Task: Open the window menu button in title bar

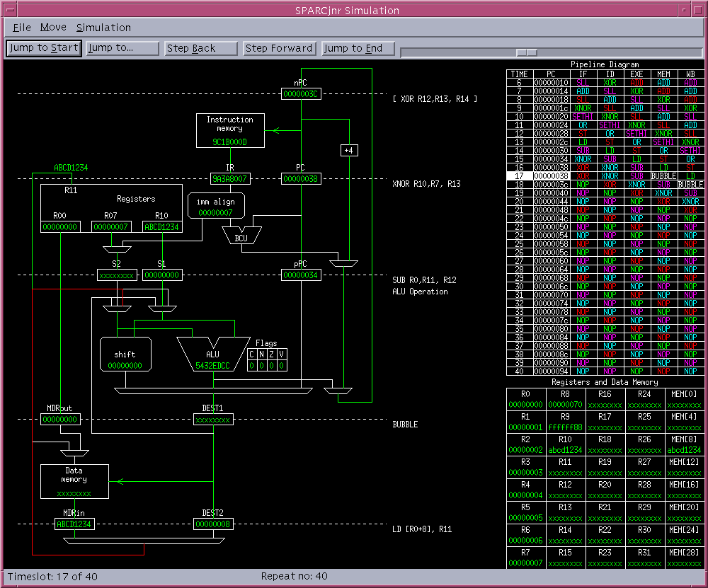Action: (x=11, y=10)
